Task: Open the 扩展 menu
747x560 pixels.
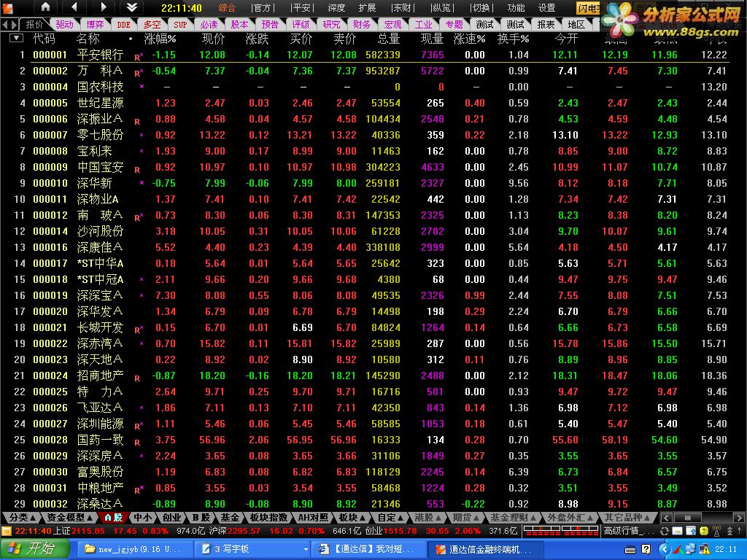Action: pyautogui.click(x=367, y=7)
